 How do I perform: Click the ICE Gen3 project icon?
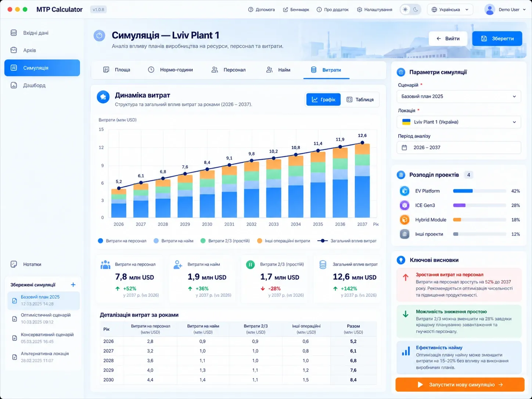(x=405, y=205)
